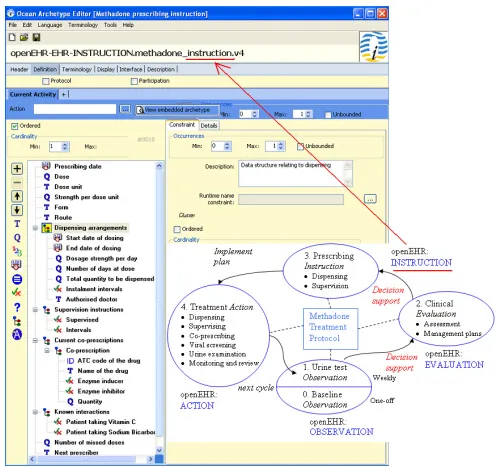496x468 pixels.
Task: Add a node with the plus button
Action: click(17, 169)
